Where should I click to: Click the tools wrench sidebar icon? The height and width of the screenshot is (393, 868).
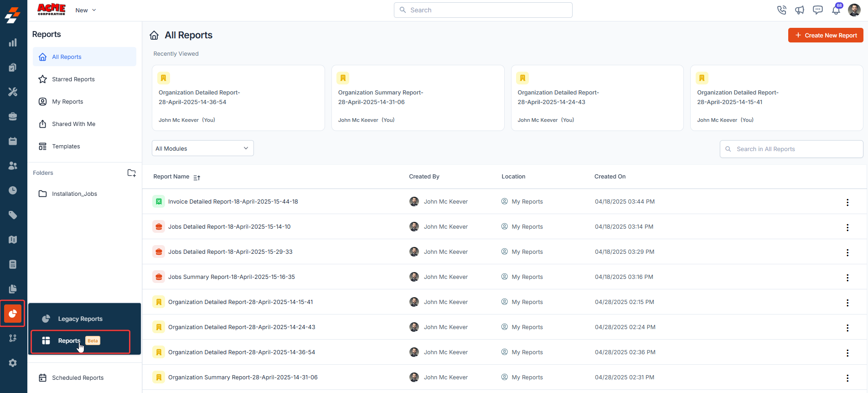click(x=13, y=92)
